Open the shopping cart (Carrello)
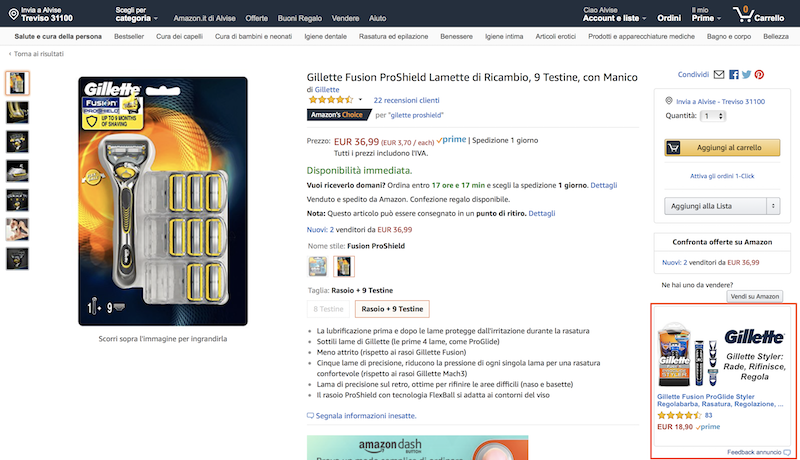800x460 pixels. 759,15
